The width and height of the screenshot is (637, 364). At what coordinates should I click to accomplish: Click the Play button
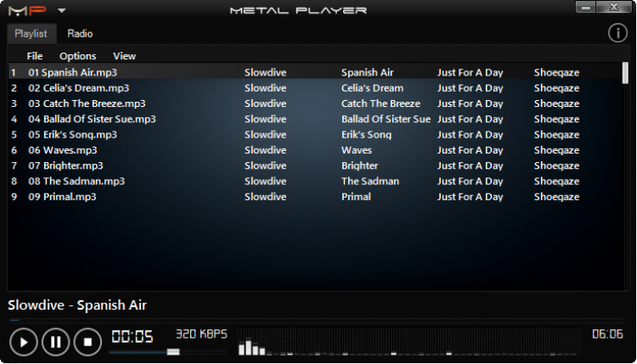coord(24,342)
